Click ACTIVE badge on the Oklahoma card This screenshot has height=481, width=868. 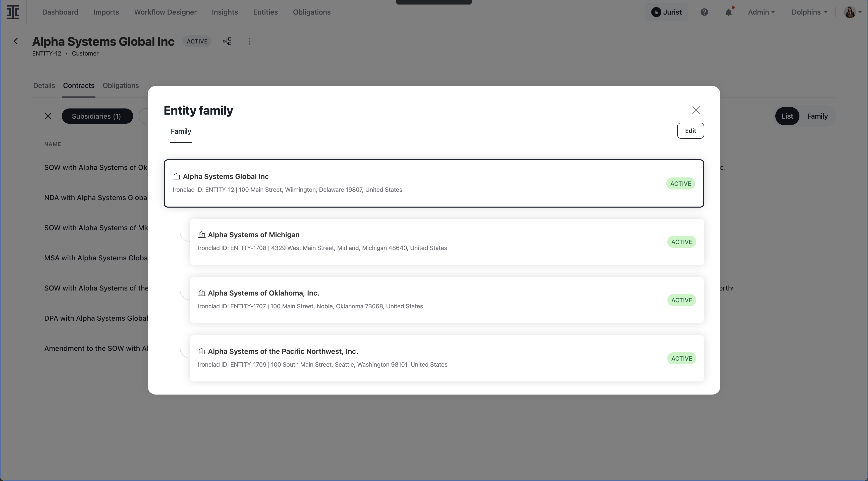(681, 300)
